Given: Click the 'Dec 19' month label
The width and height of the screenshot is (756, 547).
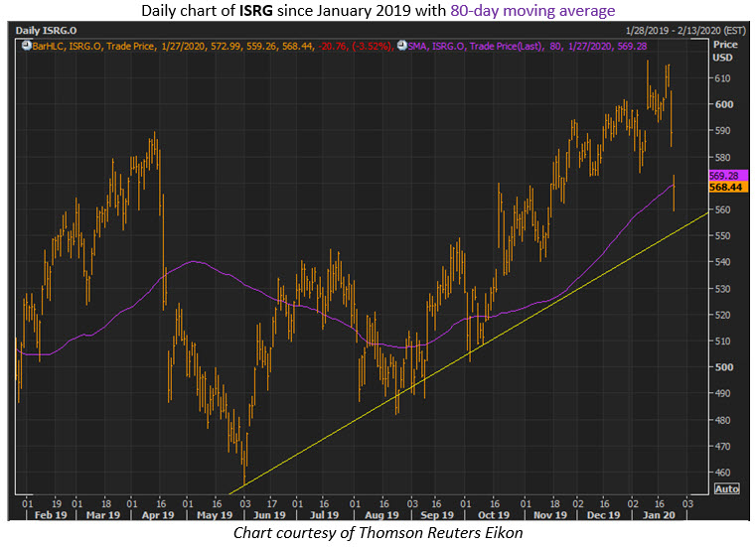Looking at the screenshot, I should tap(604, 514).
